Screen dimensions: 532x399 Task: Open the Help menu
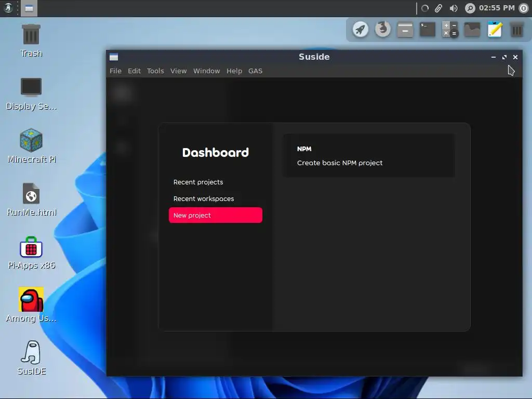click(234, 71)
